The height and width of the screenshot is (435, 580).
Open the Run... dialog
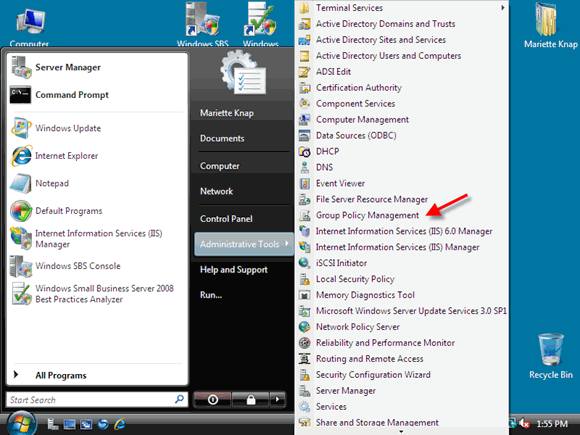pos(211,295)
